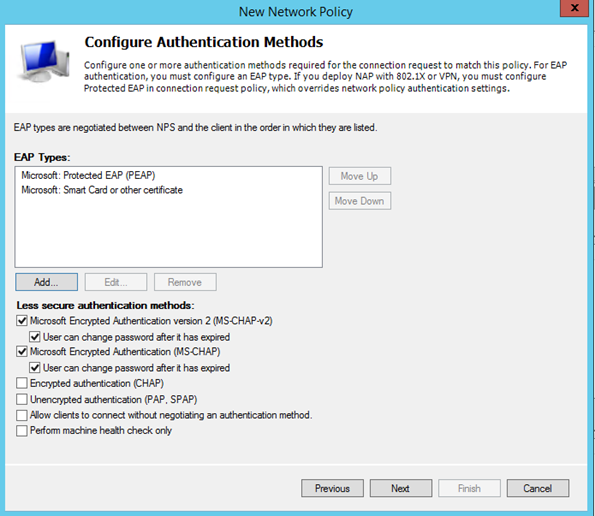This screenshot has height=516, width=595.
Task: Enable Unencrypted authentication (PAP, SPAP)
Action: click(x=22, y=399)
